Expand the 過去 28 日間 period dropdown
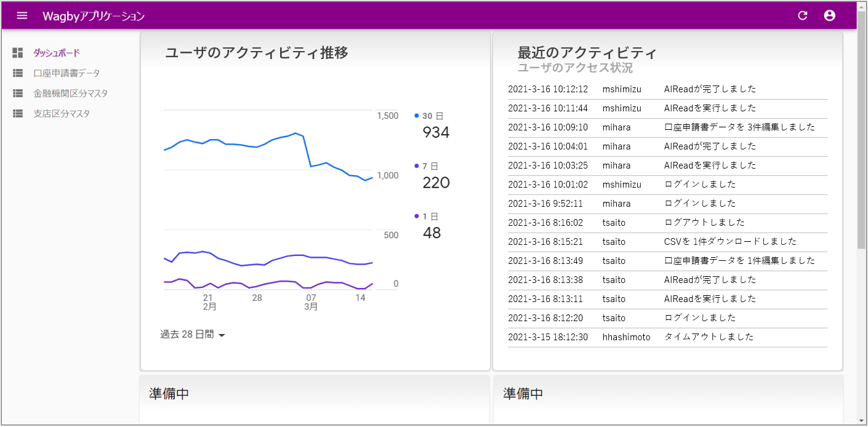 [193, 335]
